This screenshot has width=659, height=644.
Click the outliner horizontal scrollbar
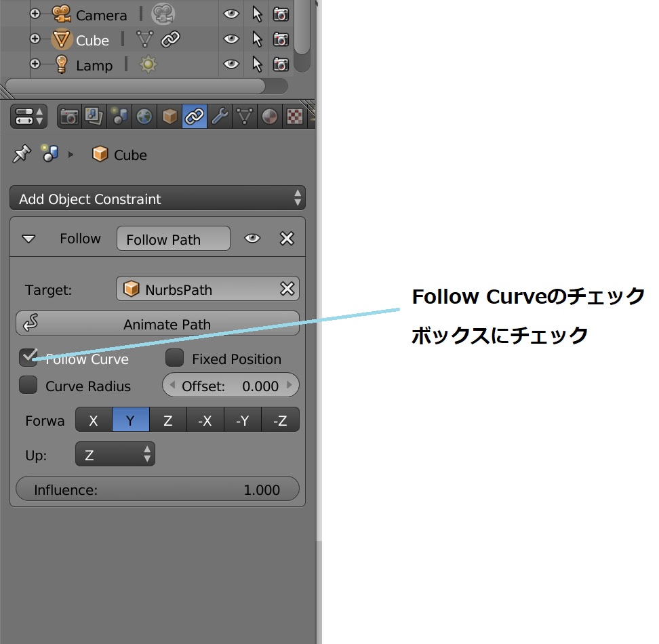[135, 86]
